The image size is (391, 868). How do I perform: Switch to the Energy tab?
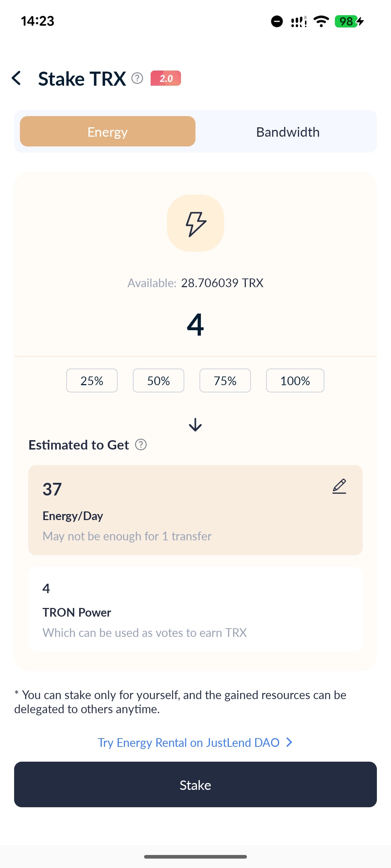click(x=108, y=131)
